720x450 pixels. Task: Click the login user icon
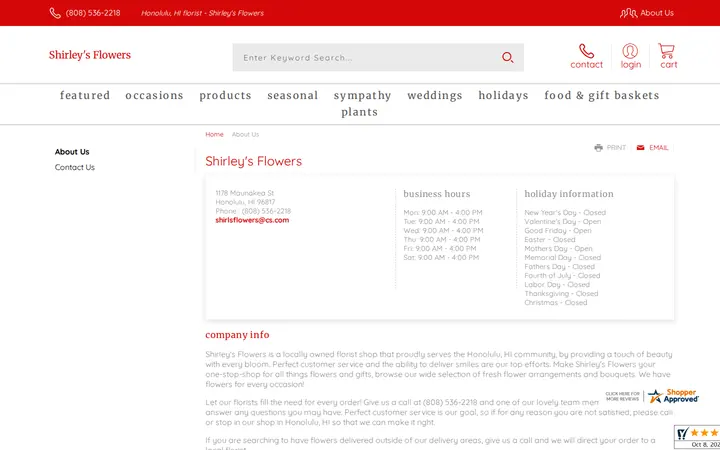(x=630, y=51)
